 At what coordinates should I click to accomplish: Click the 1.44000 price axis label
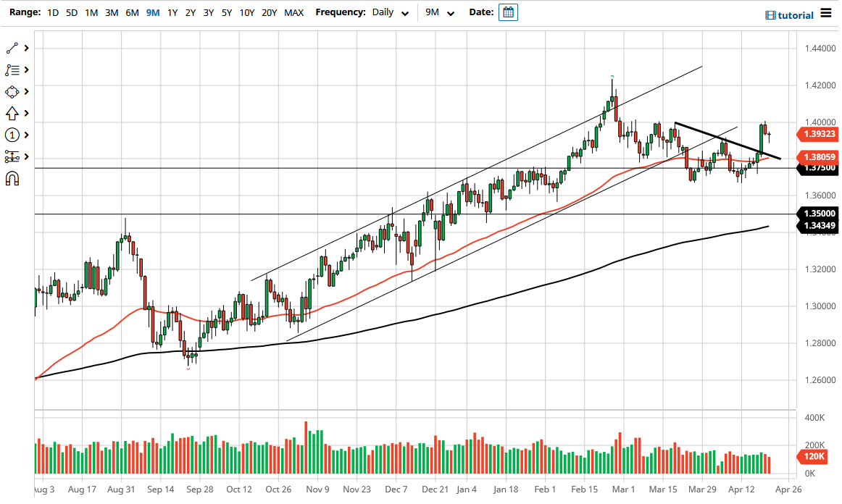820,49
